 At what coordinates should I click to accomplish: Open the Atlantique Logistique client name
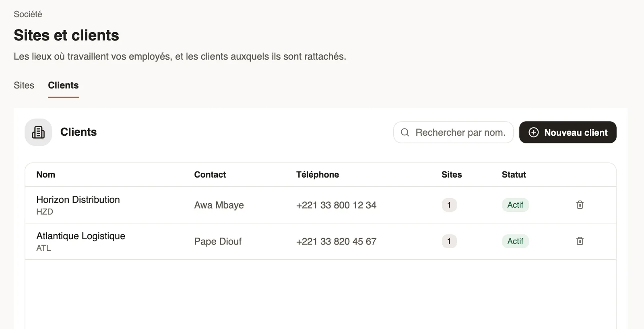[x=80, y=236]
